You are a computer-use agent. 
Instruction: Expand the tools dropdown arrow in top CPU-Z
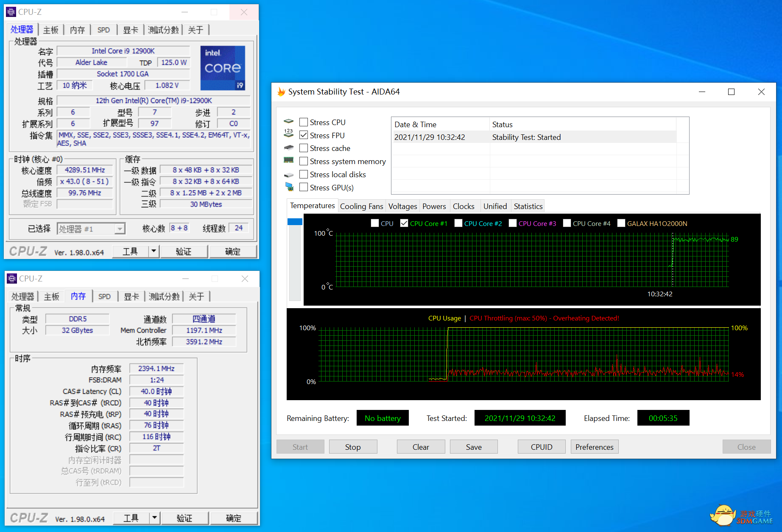(154, 251)
